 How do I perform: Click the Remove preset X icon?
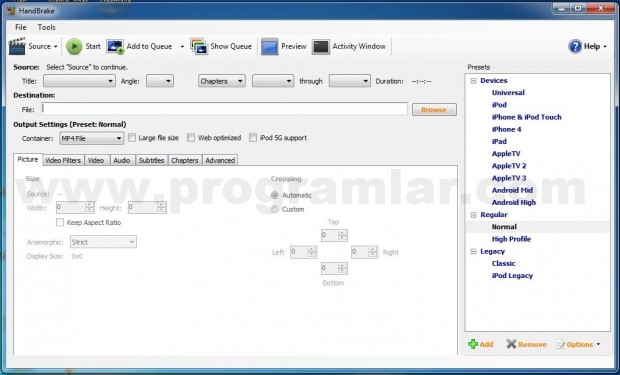click(511, 344)
